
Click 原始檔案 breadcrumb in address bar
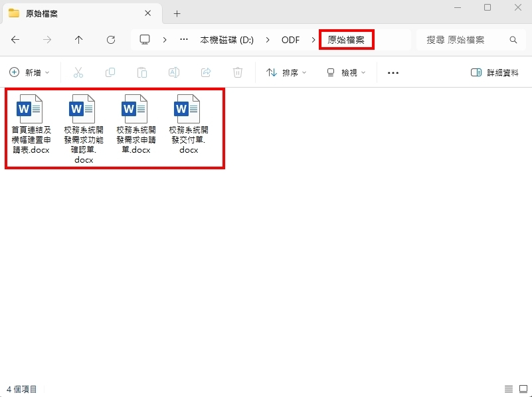click(346, 40)
